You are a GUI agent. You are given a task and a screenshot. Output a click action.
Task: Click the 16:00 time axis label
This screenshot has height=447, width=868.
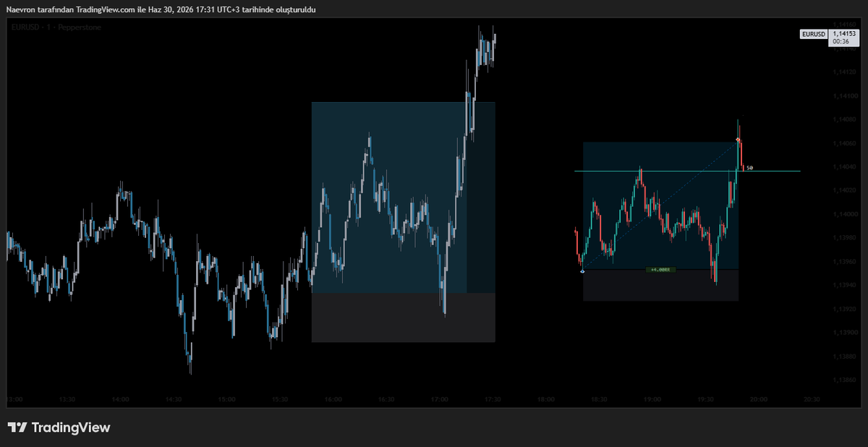pos(333,399)
